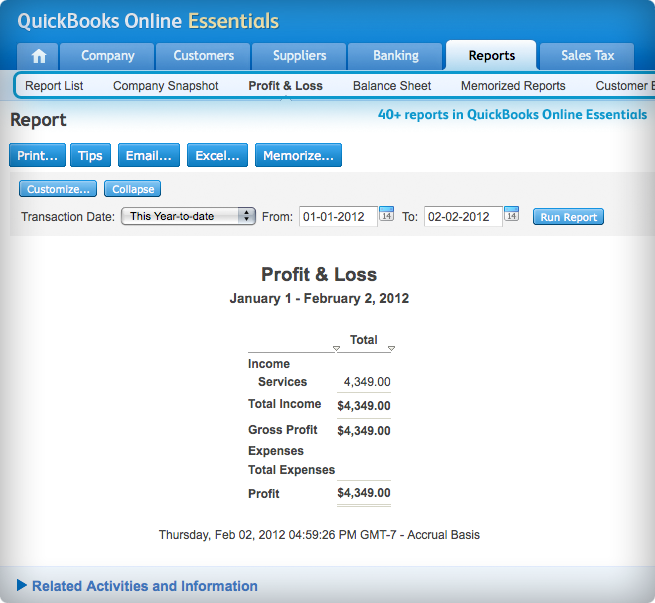Open Report List submenu item
This screenshot has width=655, height=603.
click(x=54, y=86)
